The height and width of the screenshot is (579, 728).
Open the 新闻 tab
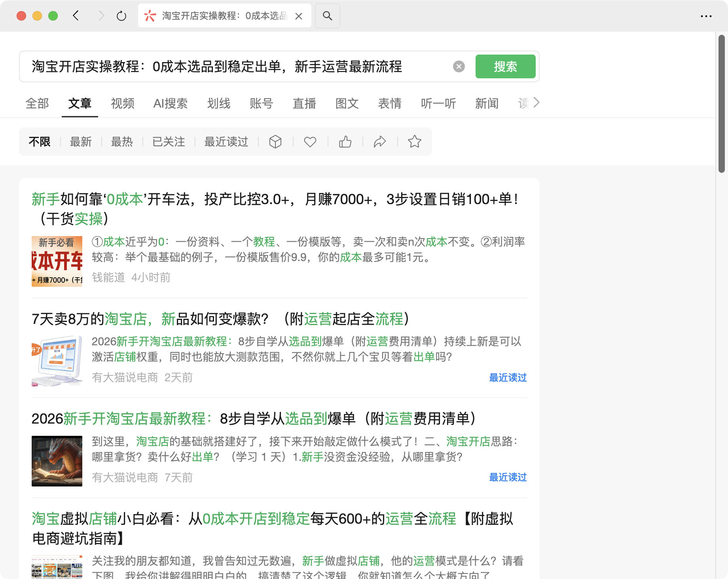[x=487, y=104]
